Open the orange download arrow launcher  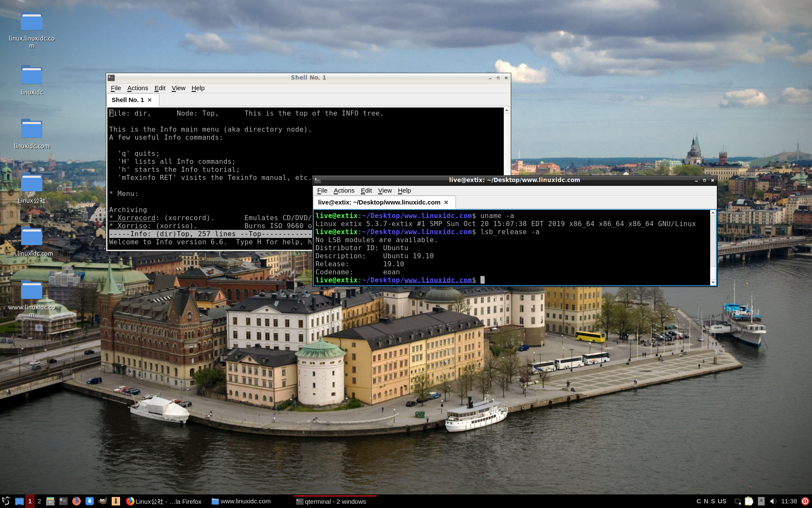pos(116,501)
